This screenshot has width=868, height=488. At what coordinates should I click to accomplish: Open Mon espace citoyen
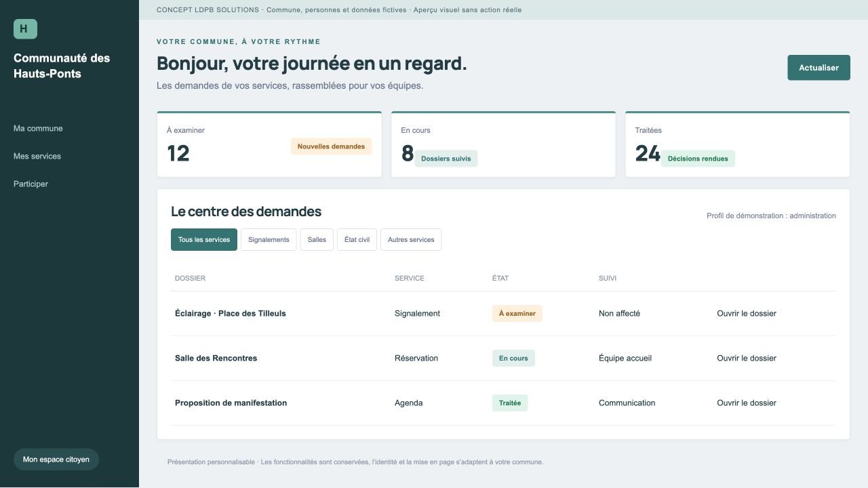tap(56, 460)
